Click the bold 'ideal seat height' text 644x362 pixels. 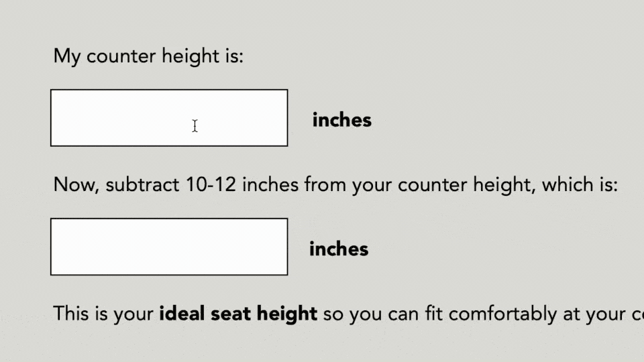coord(238,313)
